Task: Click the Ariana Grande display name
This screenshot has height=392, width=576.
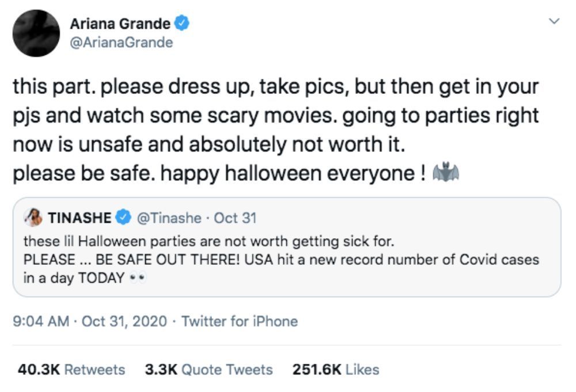Action: pos(120,24)
